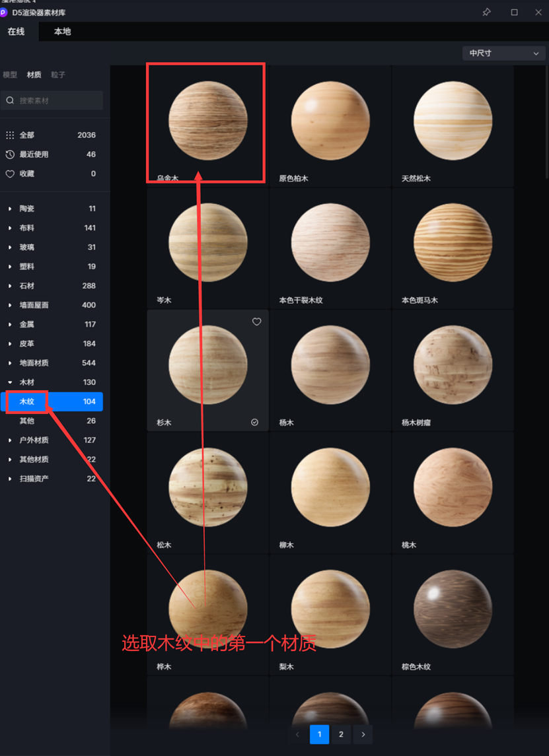Screen dimensions: 549x756
Task: Show 全部 assets list
Action: tap(52, 135)
